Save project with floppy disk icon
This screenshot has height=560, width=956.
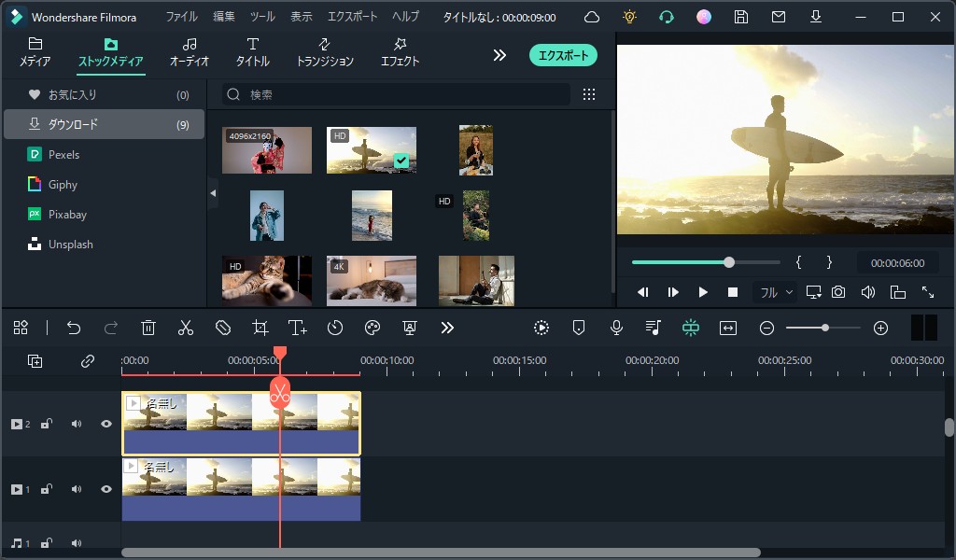tap(740, 17)
